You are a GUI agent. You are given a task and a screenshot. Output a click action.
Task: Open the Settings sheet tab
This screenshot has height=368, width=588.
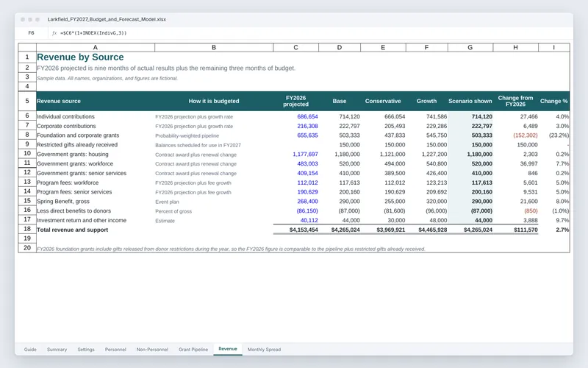(86, 349)
